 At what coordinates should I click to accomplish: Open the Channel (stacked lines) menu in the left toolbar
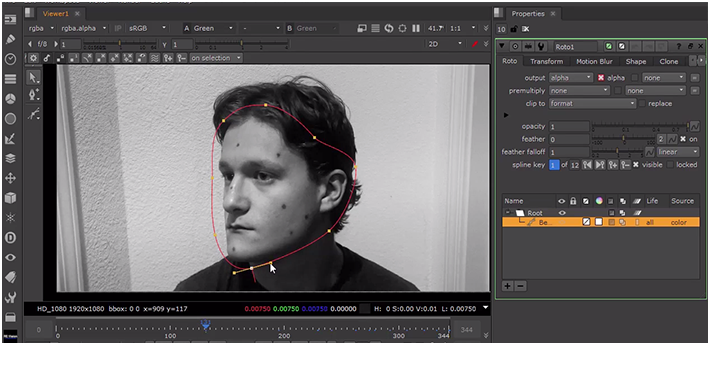click(x=10, y=79)
